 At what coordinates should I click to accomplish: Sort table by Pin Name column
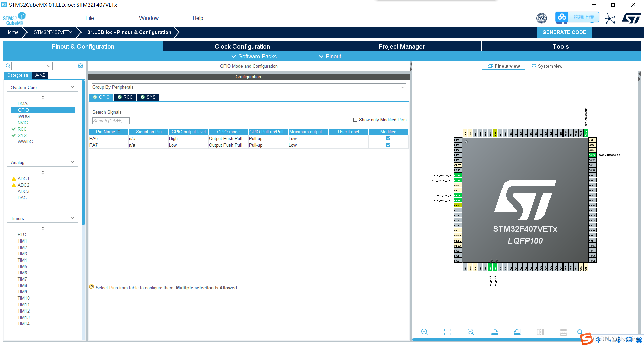[x=109, y=132]
